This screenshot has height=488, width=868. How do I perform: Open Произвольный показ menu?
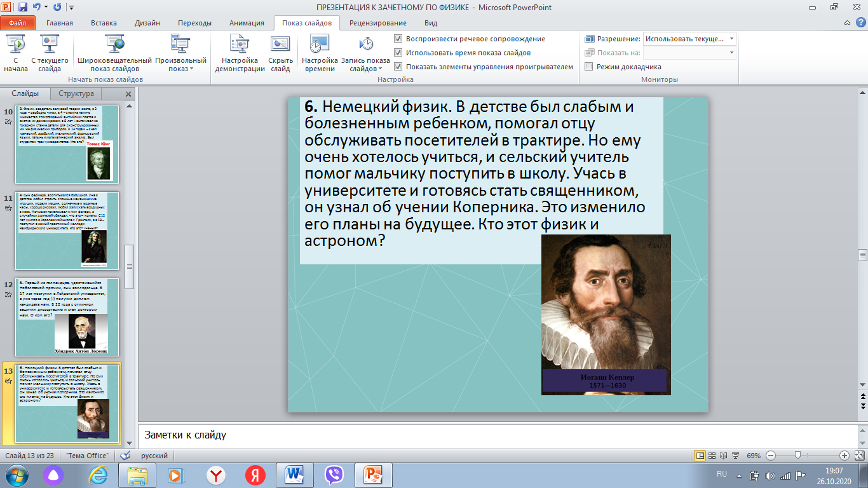[x=180, y=54]
